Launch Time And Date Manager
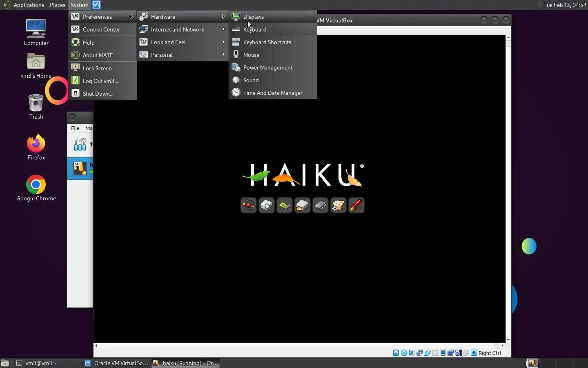588x368 pixels. pos(273,93)
